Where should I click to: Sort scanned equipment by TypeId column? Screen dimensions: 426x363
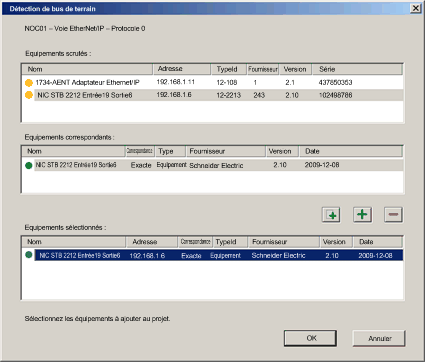pyautogui.click(x=229, y=69)
